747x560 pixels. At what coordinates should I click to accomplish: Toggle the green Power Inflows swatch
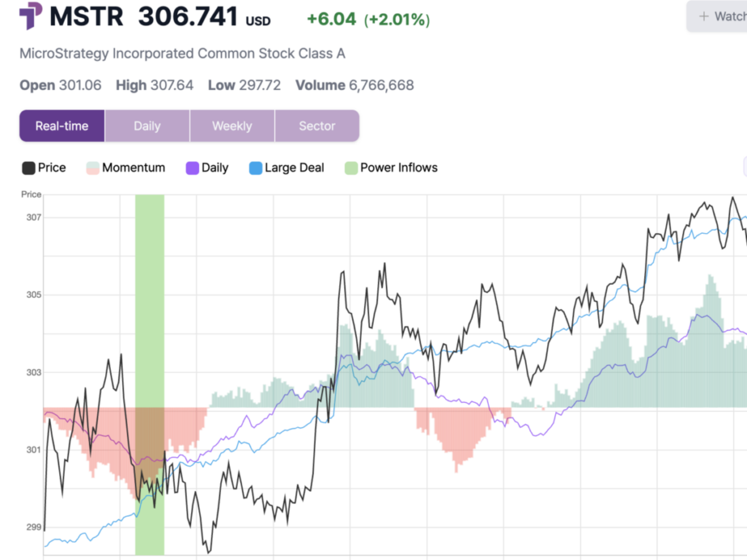tap(351, 168)
